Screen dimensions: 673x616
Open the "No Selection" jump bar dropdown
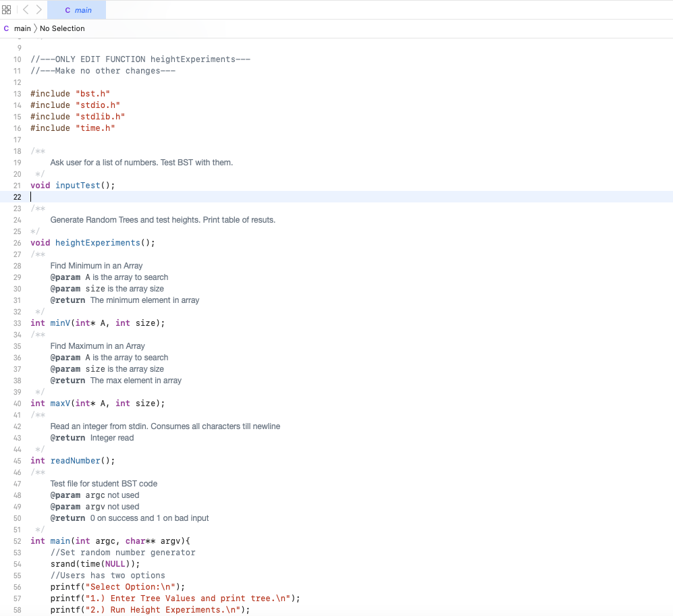click(x=63, y=28)
